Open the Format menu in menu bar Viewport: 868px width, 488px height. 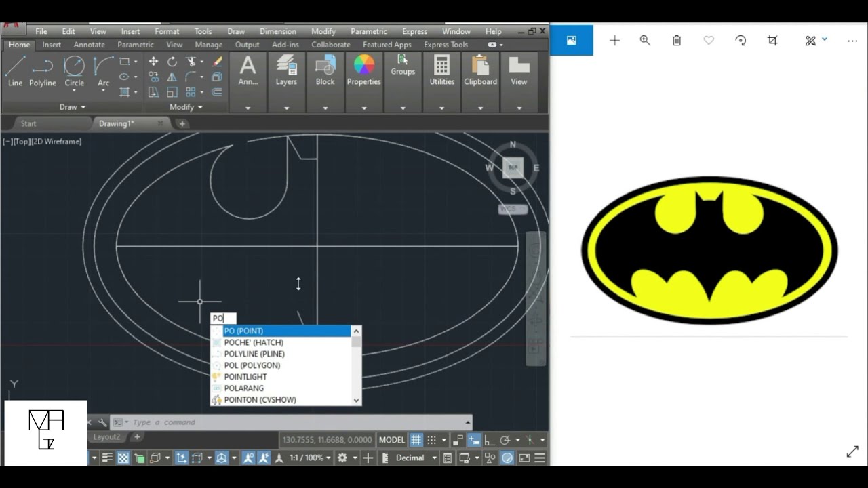[x=167, y=31]
